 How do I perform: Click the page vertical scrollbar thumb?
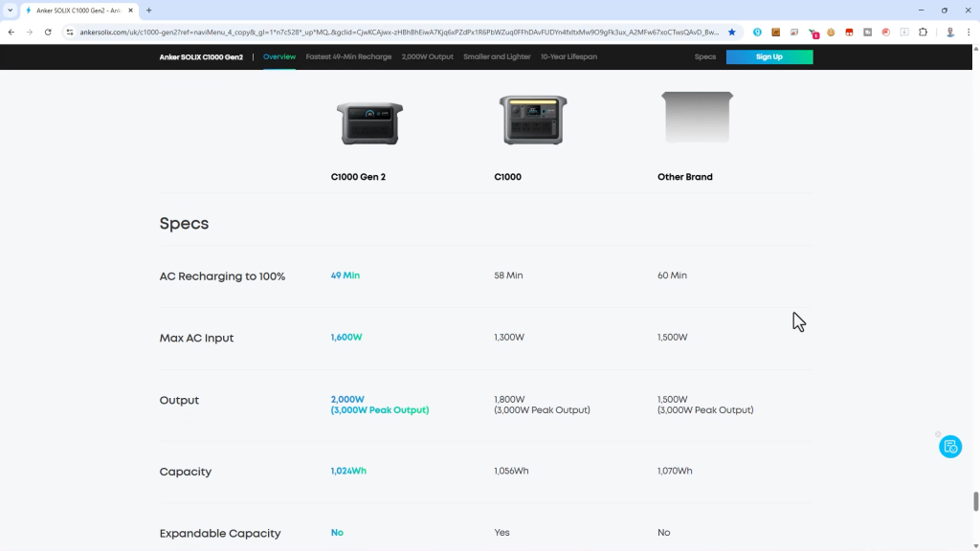click(975, 501)
